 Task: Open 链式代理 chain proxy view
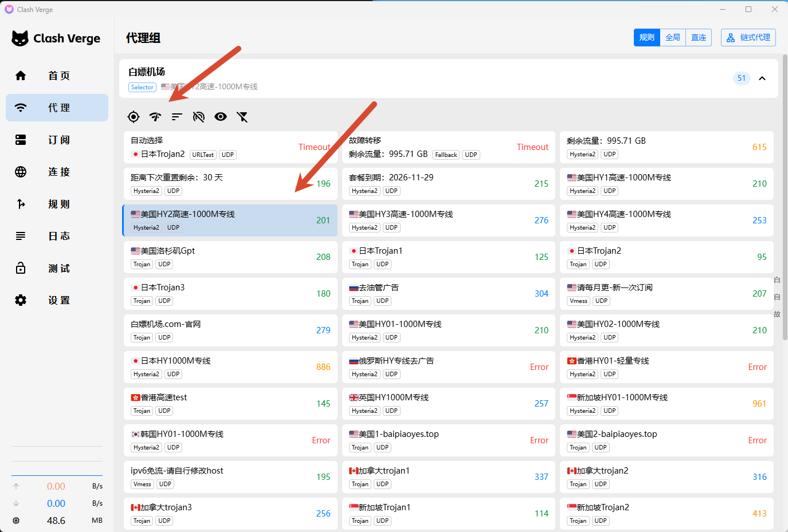[x=748, y=37]
